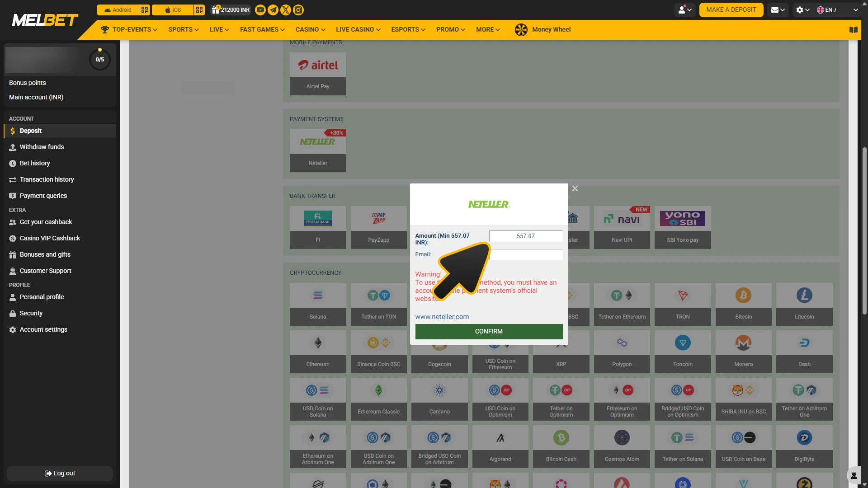Expand FAST GAMES menu
The image size is (868, 488).
262,30
